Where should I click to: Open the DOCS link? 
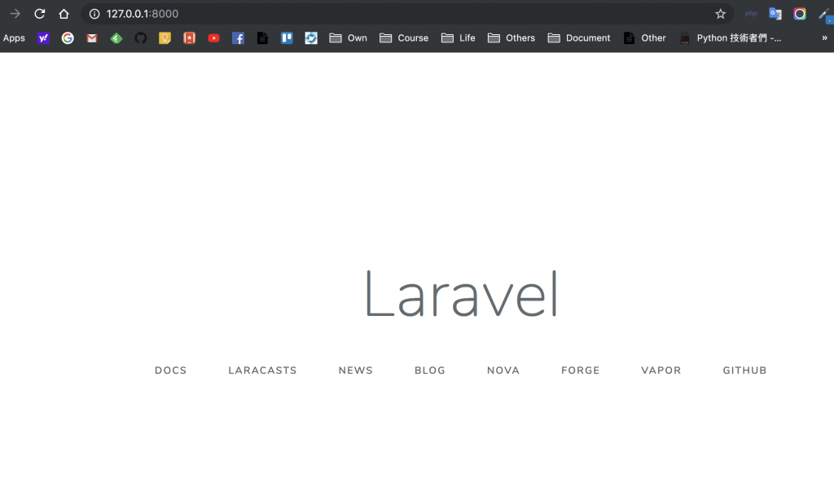click(x=171, y=370)
